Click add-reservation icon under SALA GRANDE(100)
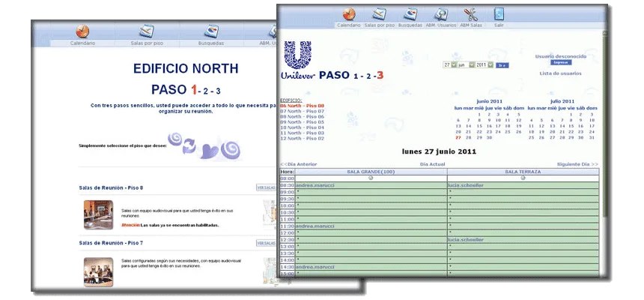Image resolution: width=644 pixels, height=300 pixels. 371,178
